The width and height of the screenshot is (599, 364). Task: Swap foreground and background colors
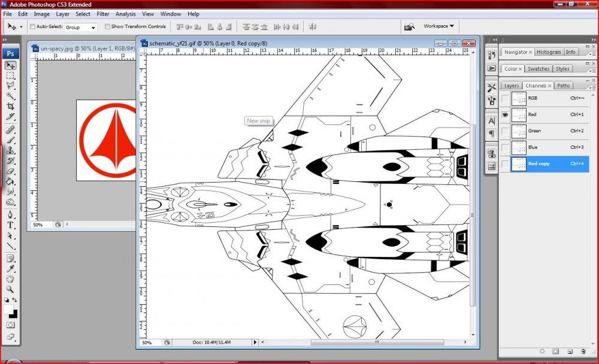(x=14, y=300)
